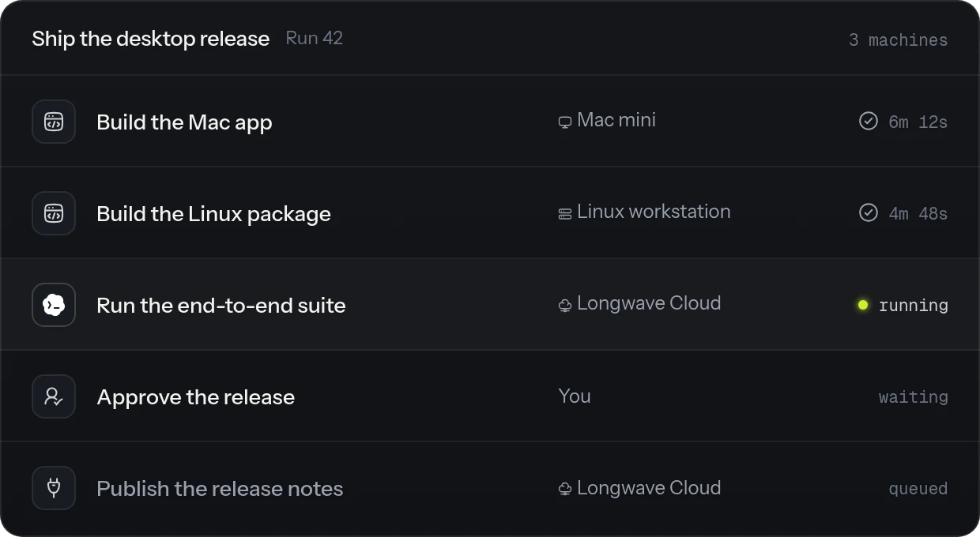Click the running status text
Viewport: 980px width, 537px height.
[x=914, y=306]
